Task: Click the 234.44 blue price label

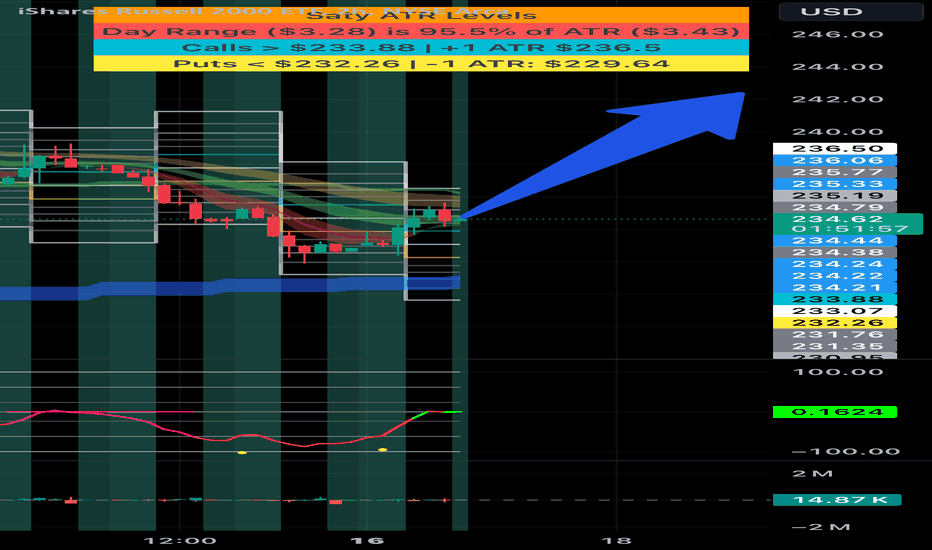Action: pos(835,241)
